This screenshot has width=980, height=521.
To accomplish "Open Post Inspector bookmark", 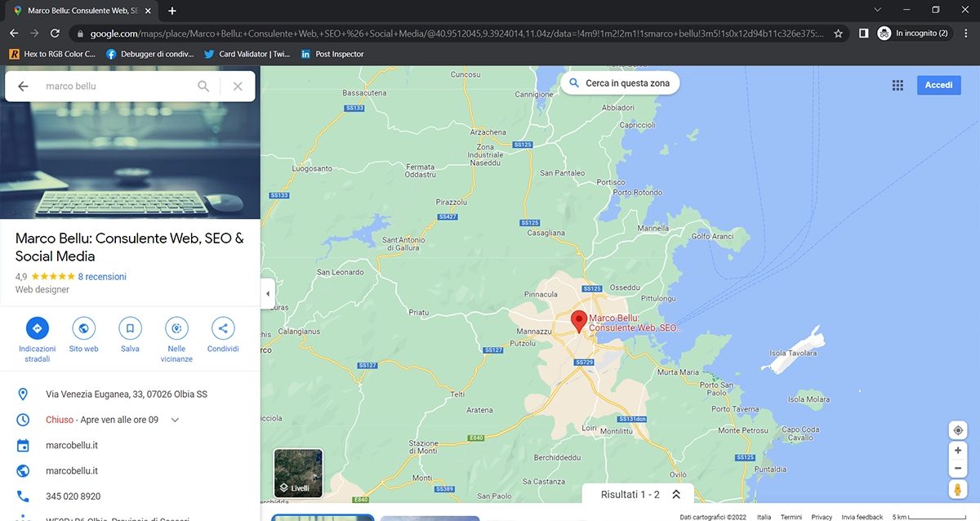I will pyautogui.click(x=332, y=54).
